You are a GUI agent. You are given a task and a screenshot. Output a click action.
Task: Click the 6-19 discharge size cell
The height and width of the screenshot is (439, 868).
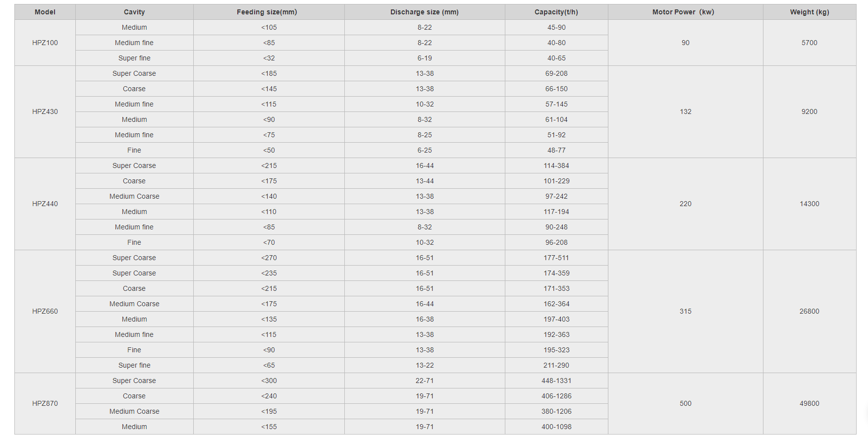tap(425, 58)
